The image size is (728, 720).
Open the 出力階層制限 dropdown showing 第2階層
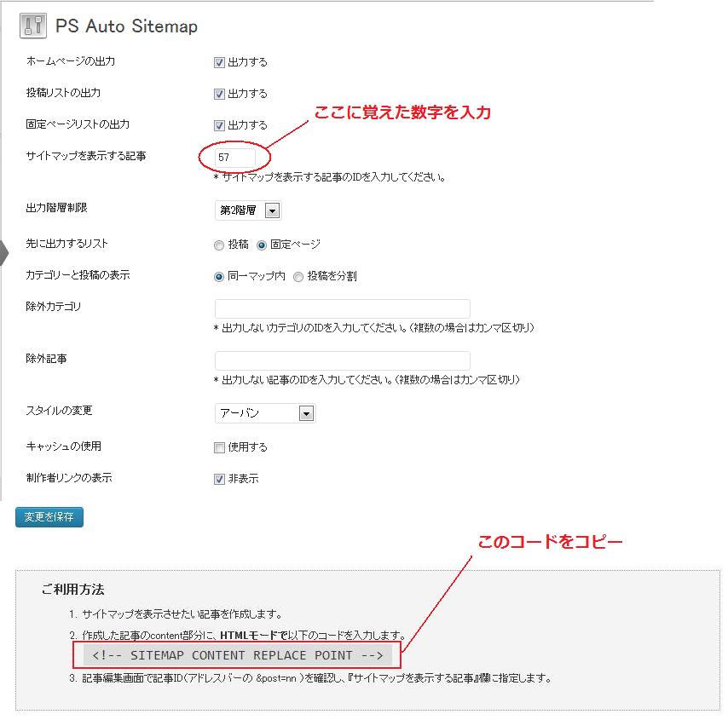[248, 210]
